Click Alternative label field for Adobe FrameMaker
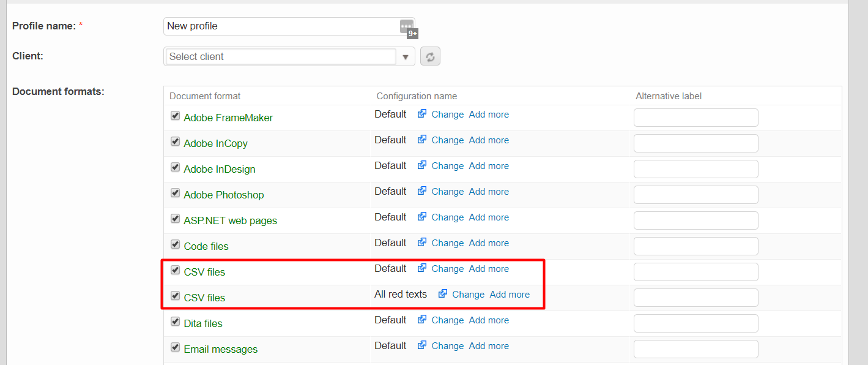Screen dimensions: 868x365 696,118
